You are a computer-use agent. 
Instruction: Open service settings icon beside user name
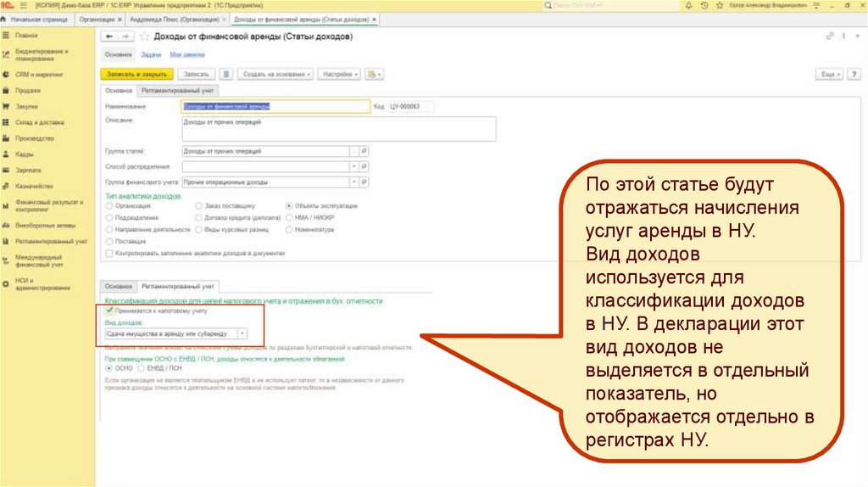[x=816, y=5]
